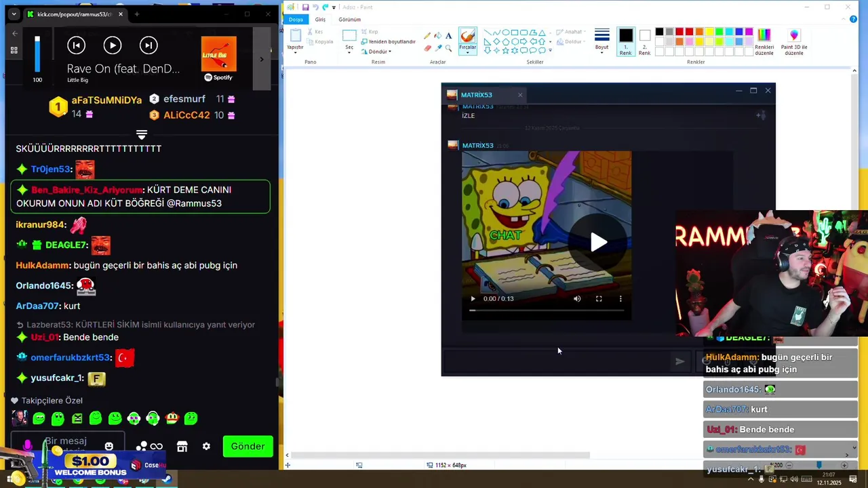Click the Kopyala copy icon
This screenshot has height=488, width=868.
coord(311,41)
